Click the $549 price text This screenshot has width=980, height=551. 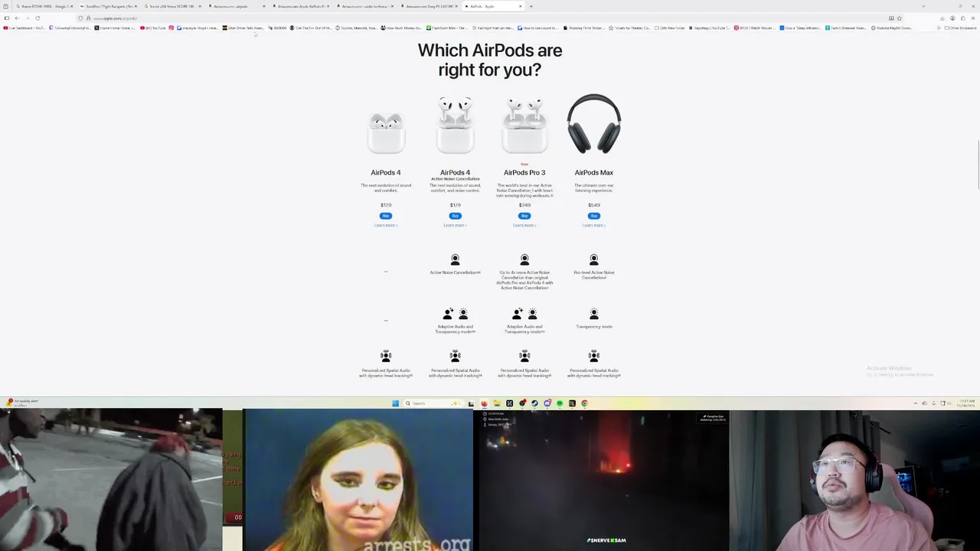coord(593,205)
